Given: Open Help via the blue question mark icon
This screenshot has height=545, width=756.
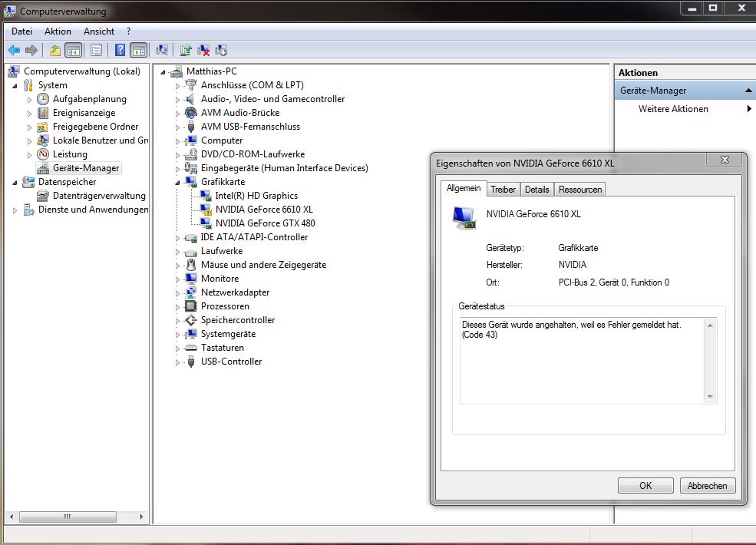Looking at the screenshot, I should [x=120, y=50].
